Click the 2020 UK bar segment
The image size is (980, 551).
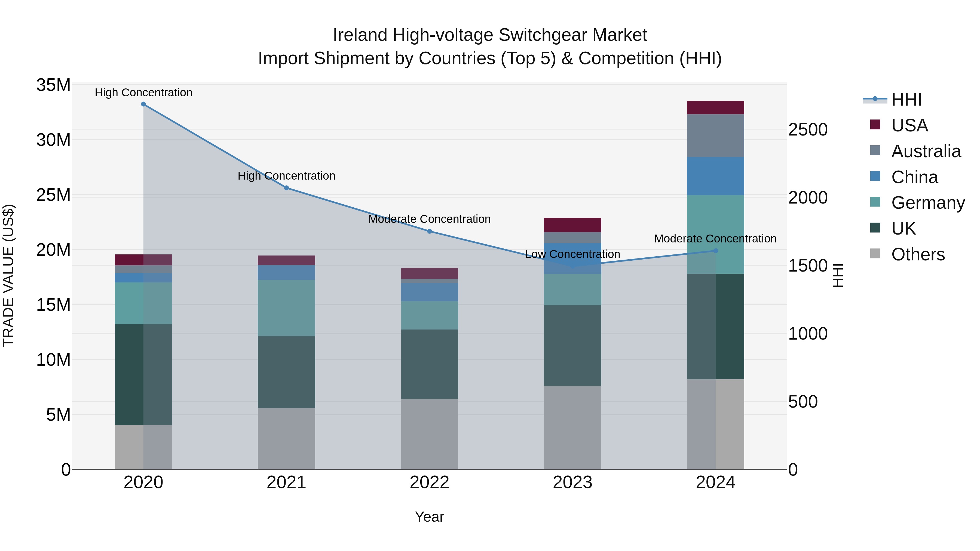(x=143, y=375)
